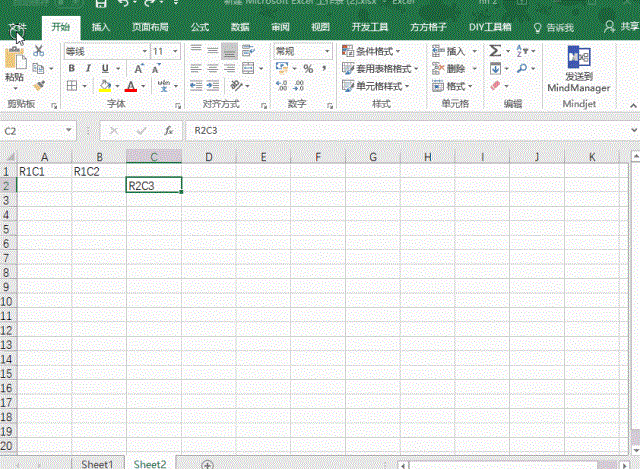Click the Find & Select magnifier icon
Image resolution: width=640 pixels, height=469 pixels.
tap(522, 69)
